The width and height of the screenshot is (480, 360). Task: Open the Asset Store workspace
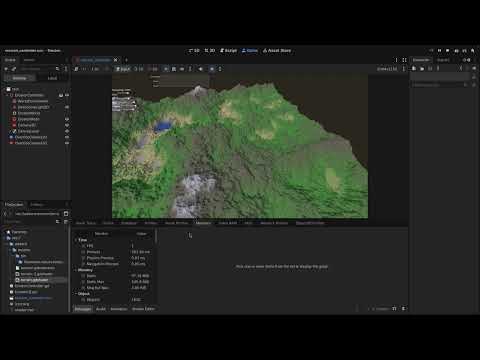(x=277, y=51)
